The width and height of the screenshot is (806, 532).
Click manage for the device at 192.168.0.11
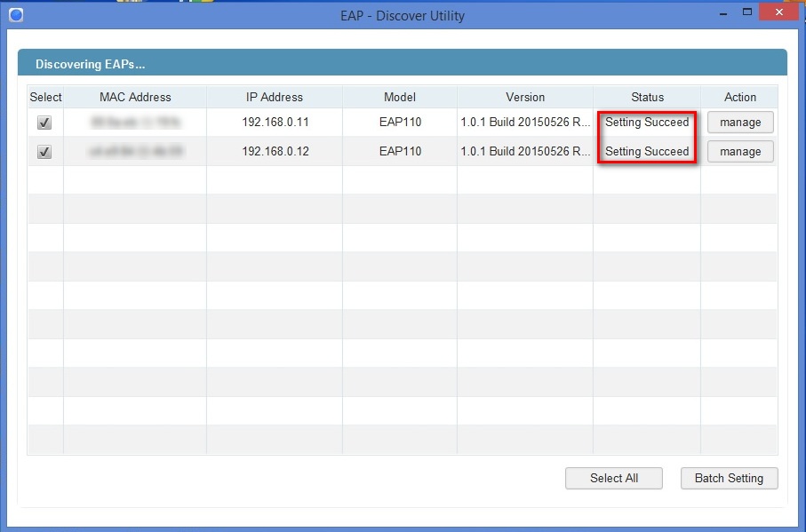pos(740,123)
